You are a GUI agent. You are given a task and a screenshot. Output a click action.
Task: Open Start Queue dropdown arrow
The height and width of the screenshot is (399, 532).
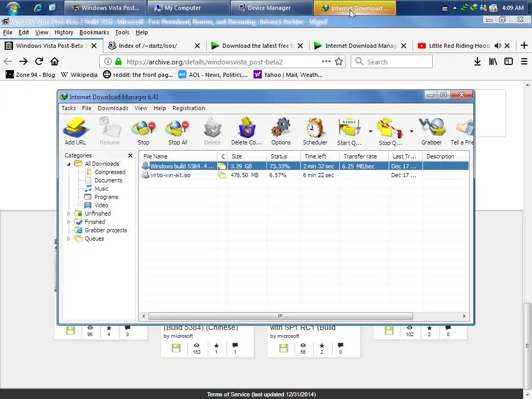(x=370, y=131)
